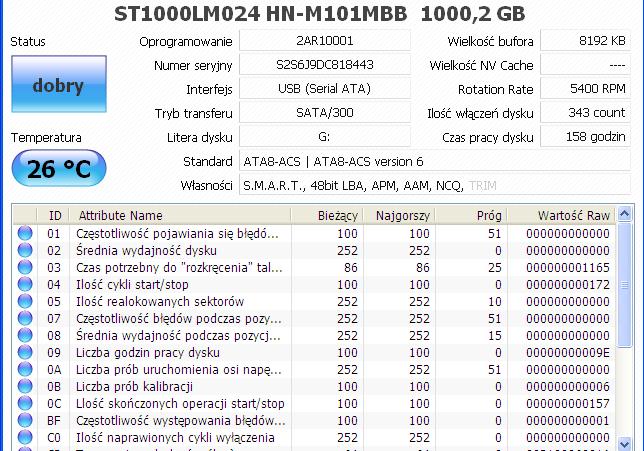Viewport: 644px width, 451px height.
Task: Click the scrollbar down arrow in SMART list
Action: click(624, 443)
